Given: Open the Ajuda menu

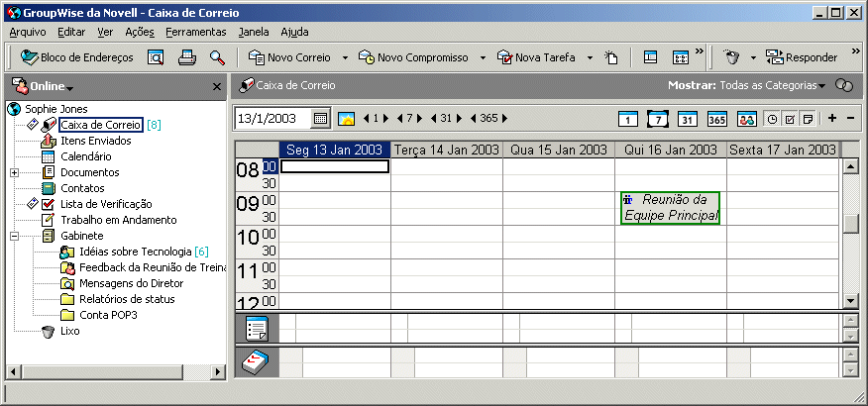Looking at the screenshot, I should click(294, 32).
